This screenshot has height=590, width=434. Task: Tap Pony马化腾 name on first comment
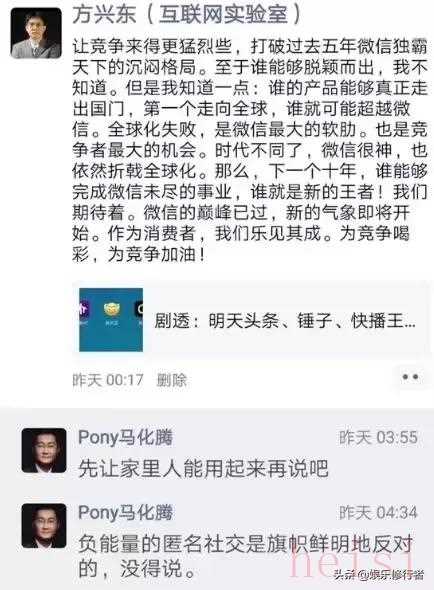click(x=125, y=437)
